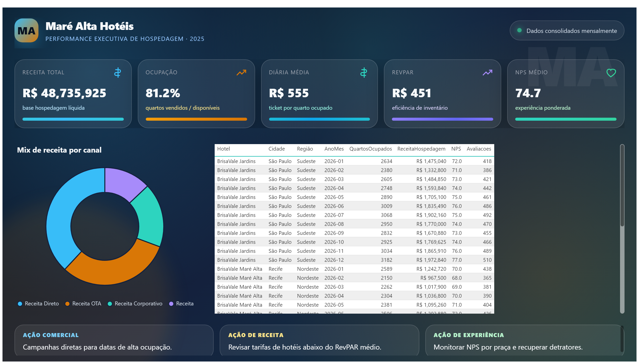Click the NPS Médio heart icon
Image resolution: width=639 pixels, height=364 pixels.
click(611, 73)
